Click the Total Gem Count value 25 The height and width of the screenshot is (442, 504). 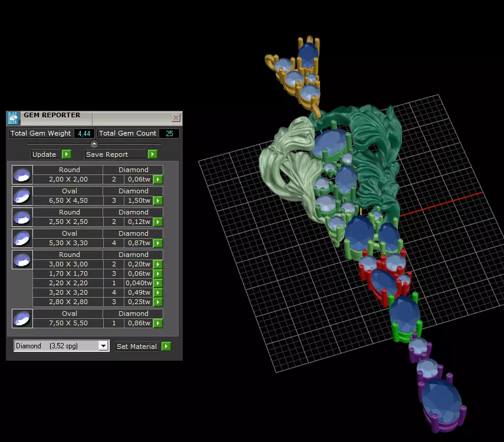(x=169, y=133)
